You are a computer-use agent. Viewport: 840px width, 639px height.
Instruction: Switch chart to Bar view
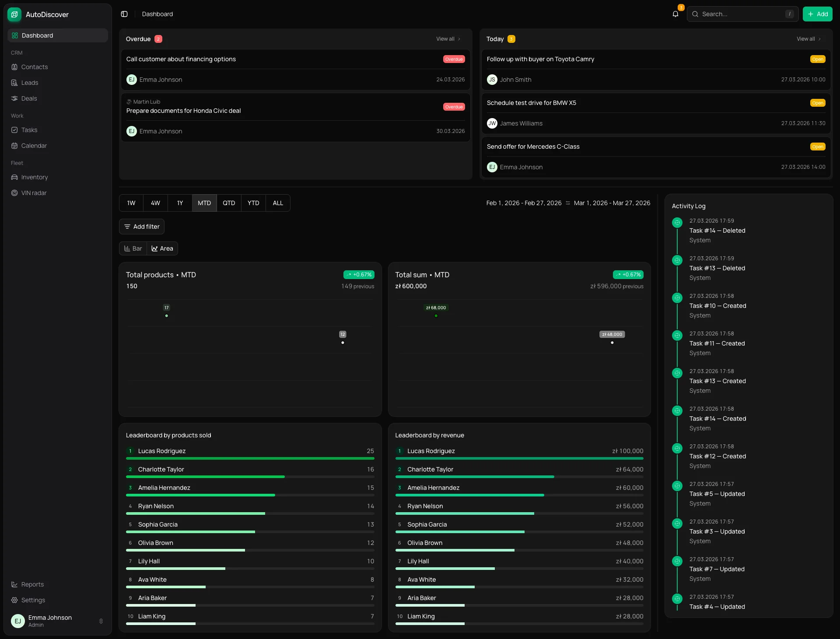pos(133,248)
